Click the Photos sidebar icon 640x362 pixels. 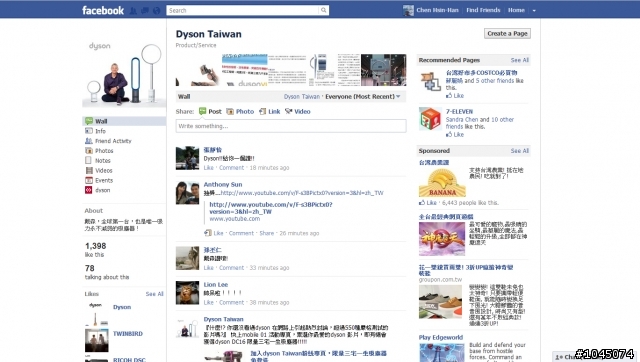coord(89,151)
